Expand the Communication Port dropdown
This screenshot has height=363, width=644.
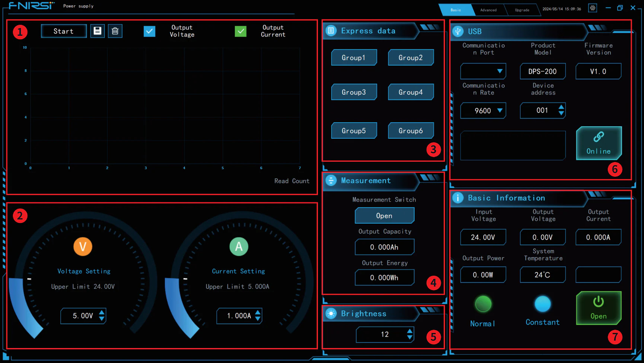[x=500, y=71]
